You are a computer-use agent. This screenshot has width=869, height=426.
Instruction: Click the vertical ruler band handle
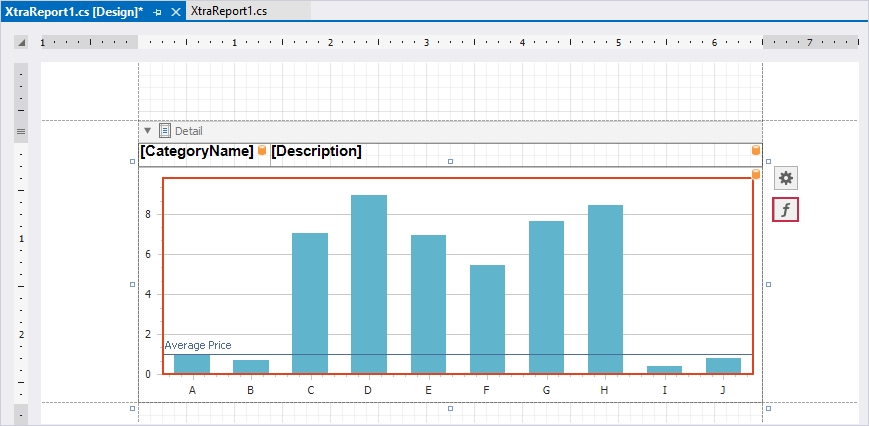click(20, 131)
